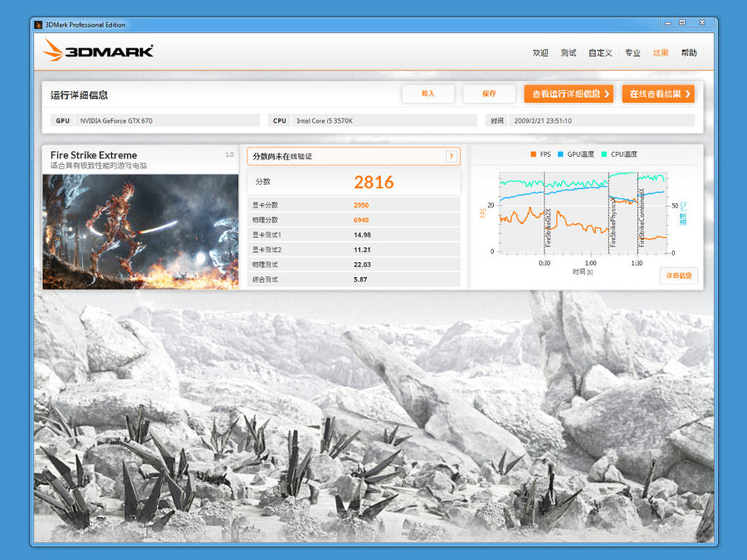
Task: Click the "3DMark Professional Edition" window title
Action: point(85,25)
